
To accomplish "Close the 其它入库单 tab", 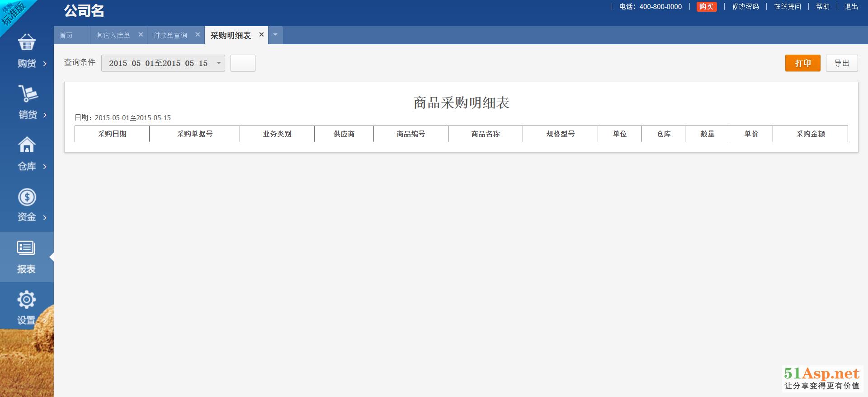I will (141, 35).
